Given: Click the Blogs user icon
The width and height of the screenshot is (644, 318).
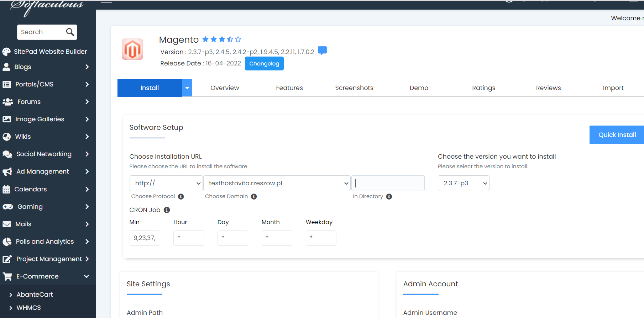Looking at the screenshot, I should 6,67.
